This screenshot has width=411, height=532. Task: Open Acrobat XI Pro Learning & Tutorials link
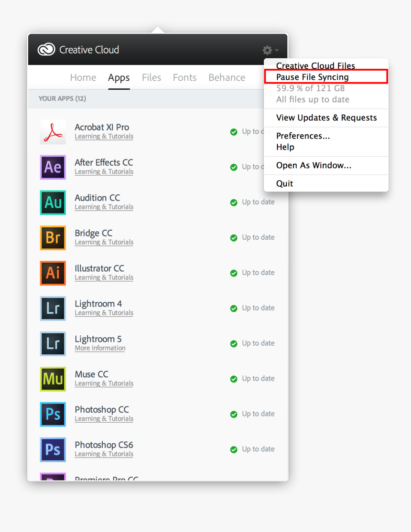104,137
